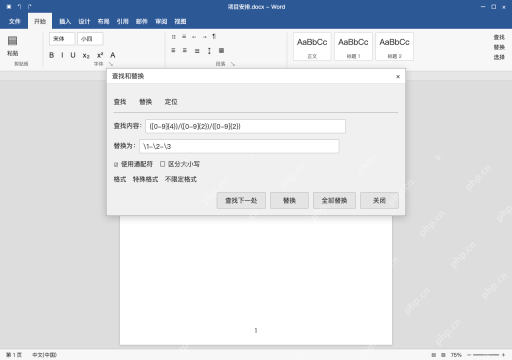This screenshot has height=360, width=512.
Task: Click the shading/borders square icon
Action: pyautogui.click(x=221, y=50)
